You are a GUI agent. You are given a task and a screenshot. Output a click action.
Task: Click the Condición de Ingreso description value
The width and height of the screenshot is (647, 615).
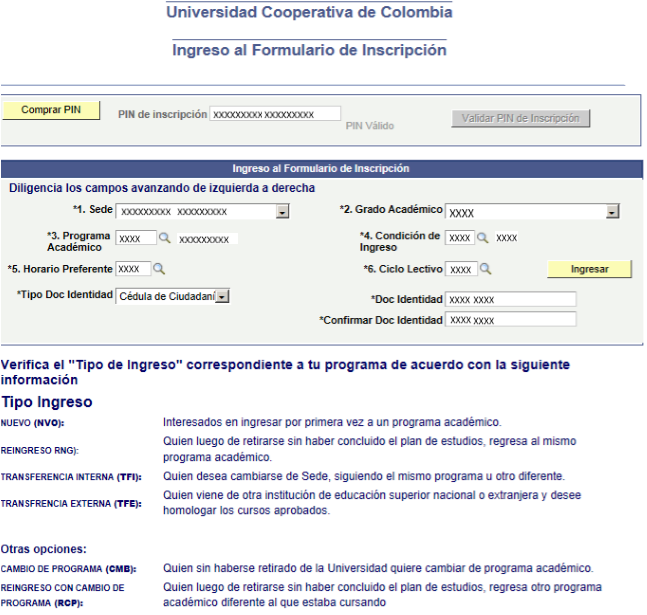click(506, 238)
